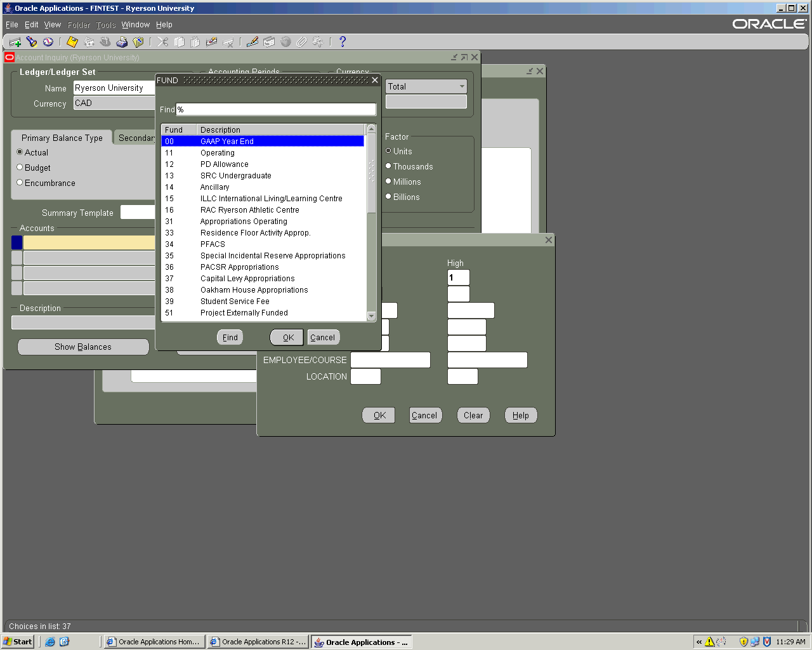Open the View menu

tap(52, 25)
